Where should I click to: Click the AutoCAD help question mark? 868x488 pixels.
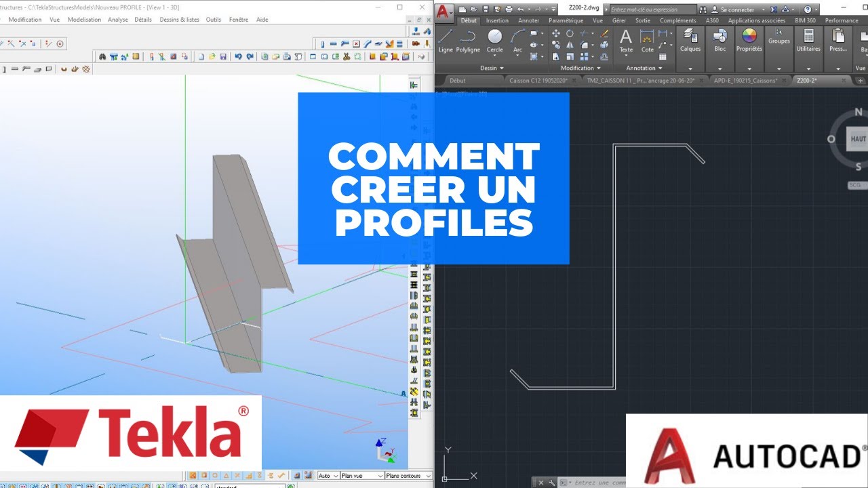807,9
